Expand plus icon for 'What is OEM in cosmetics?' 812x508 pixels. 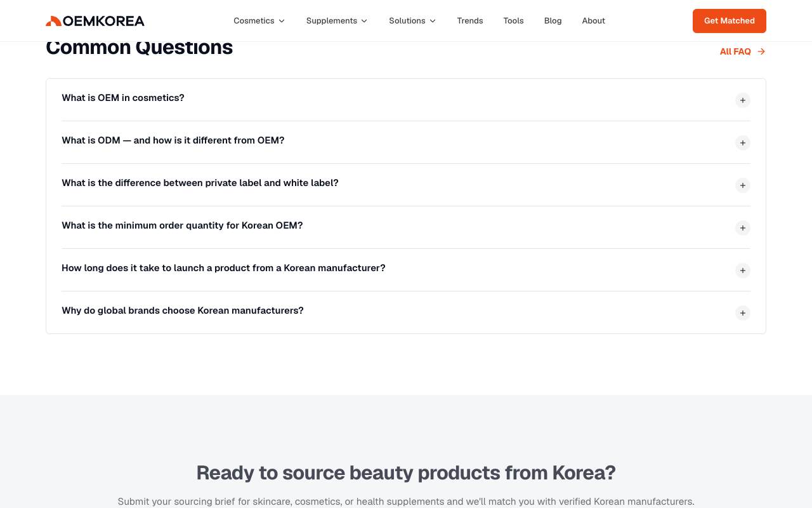[x=743, y=100]
